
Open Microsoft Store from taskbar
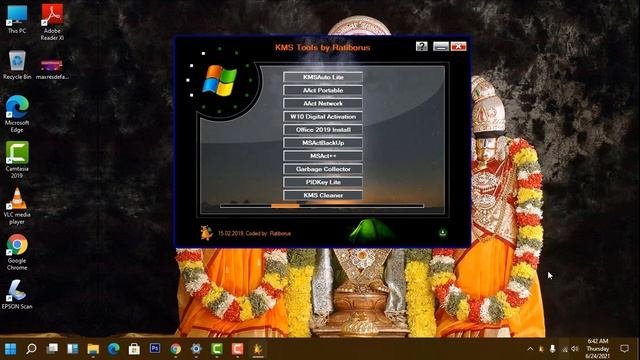[134, 349]
